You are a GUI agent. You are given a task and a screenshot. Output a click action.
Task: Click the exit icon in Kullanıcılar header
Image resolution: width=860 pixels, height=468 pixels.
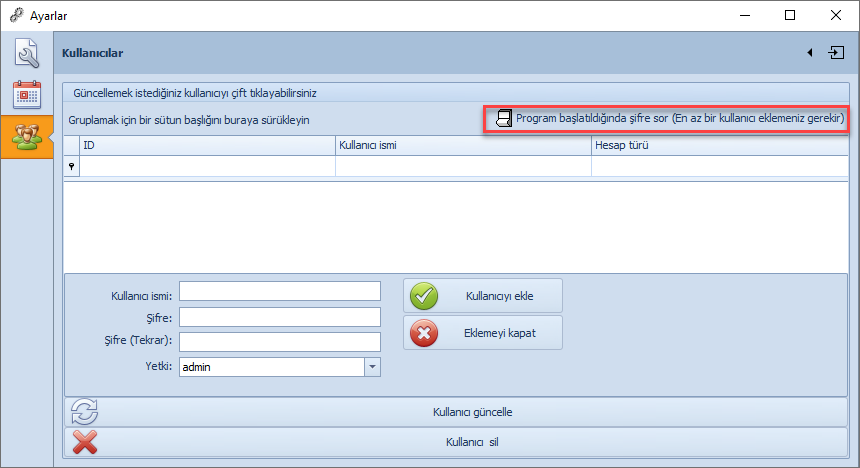836,52
